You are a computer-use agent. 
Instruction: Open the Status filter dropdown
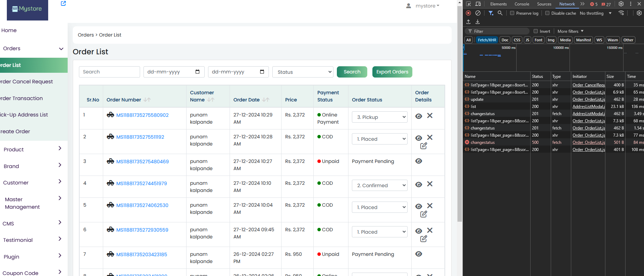(x=303, y=72)
